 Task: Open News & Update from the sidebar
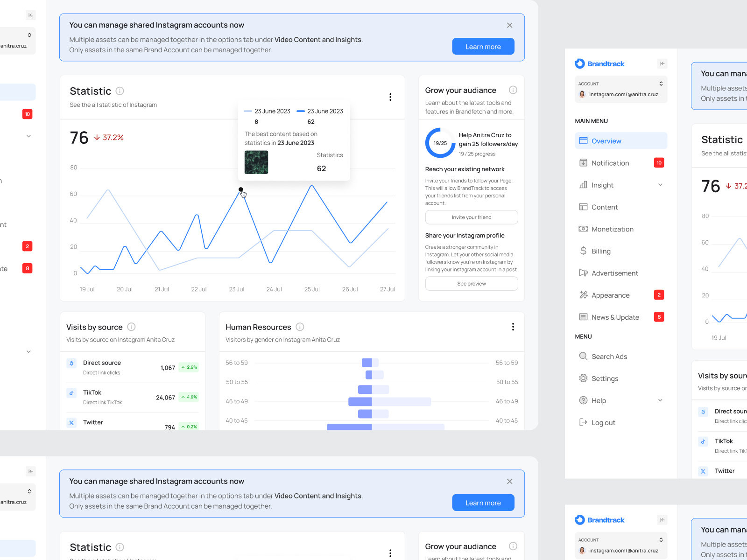click(614, 317)
